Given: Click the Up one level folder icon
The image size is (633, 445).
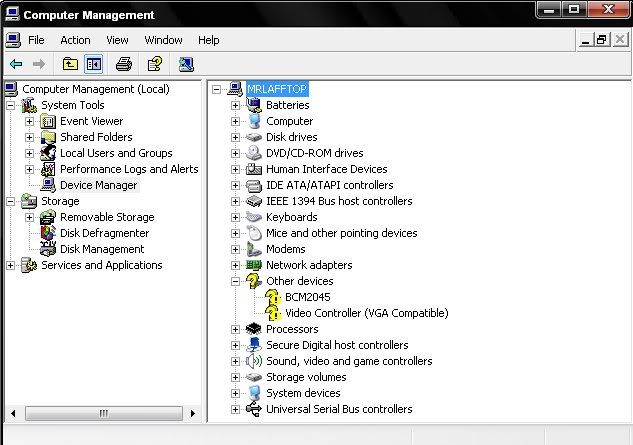Looking at the screenshot, I should point(70,64).
